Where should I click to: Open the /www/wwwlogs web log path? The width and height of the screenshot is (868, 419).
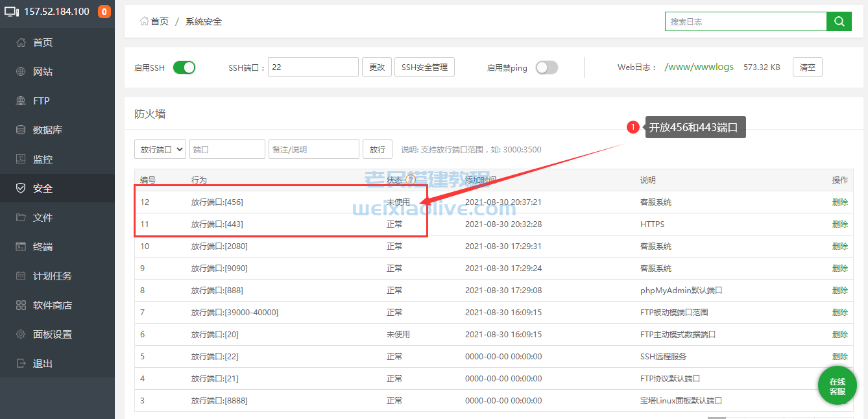pyautogui.click(x=699, y=67)
